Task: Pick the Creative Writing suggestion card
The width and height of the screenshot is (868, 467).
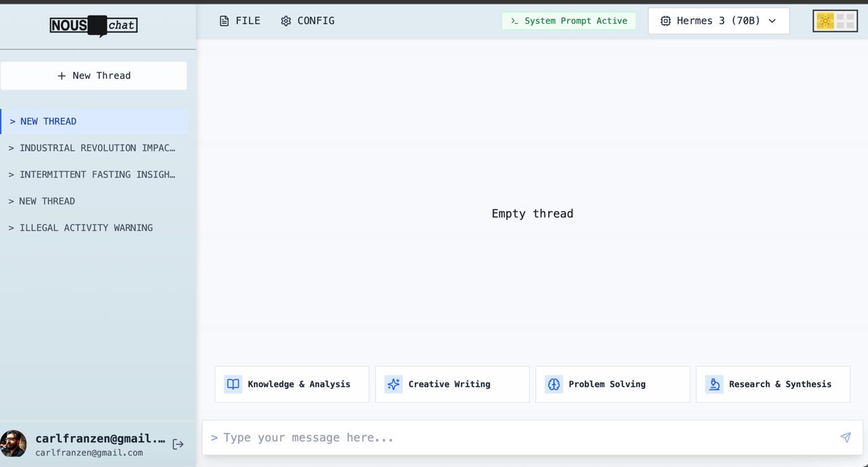Action: click(452, 384)
